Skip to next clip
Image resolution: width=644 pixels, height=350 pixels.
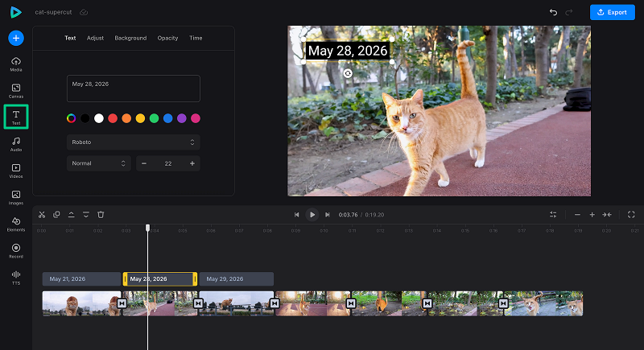pos(328,215)
